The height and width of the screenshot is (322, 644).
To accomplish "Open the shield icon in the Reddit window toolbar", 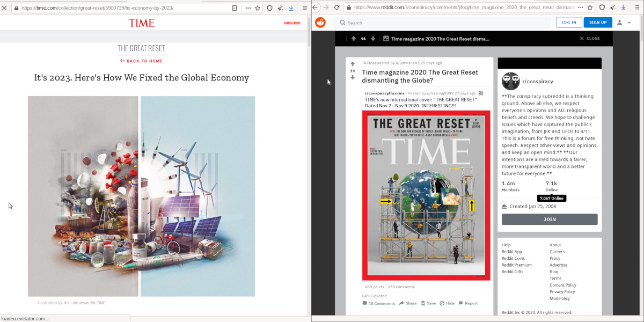I will coord(601,8).
